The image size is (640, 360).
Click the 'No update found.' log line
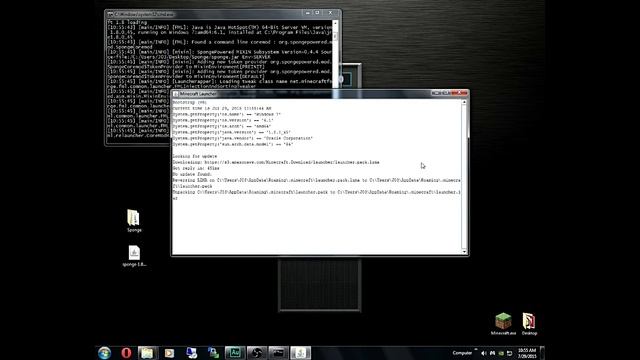(x=192, y=174)
